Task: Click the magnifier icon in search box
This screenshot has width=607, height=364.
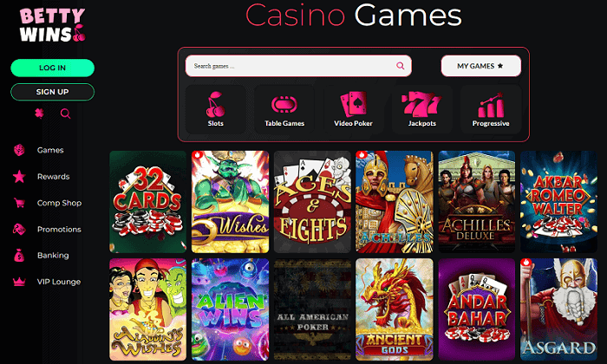Action: (401, 66)
